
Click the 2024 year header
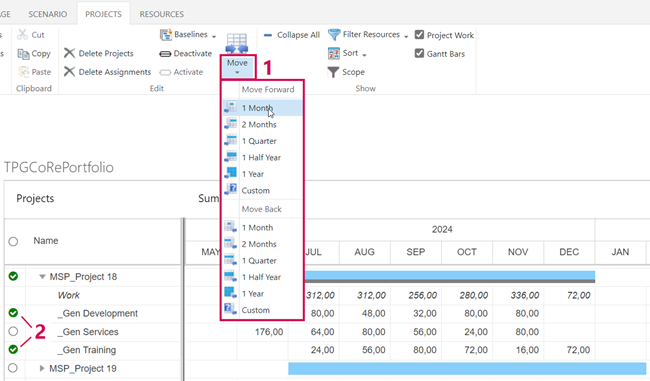(442, 230)
